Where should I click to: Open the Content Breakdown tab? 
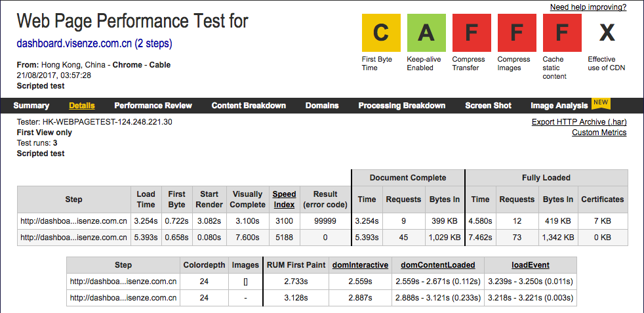tap(249, 106)
